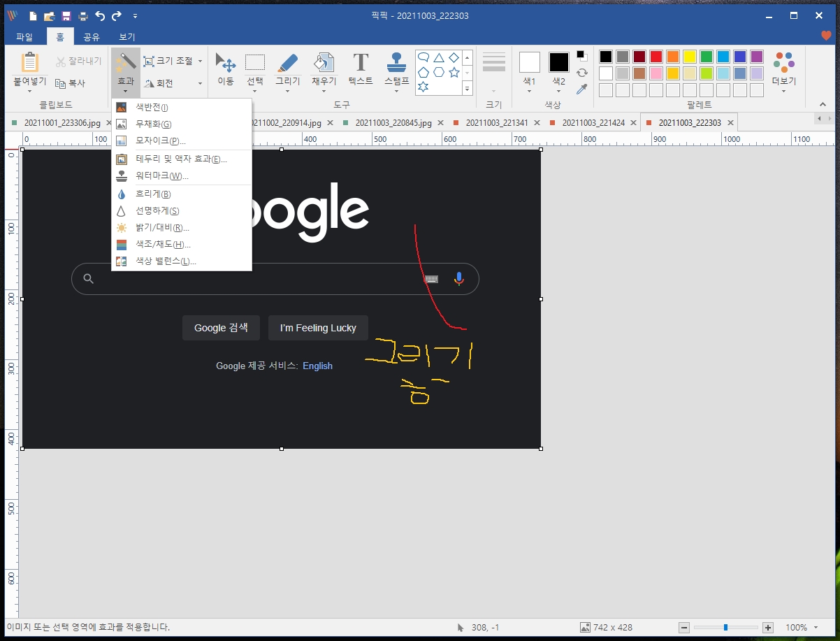Click the Open file folder icon
The width and height of the screenshot is (840, 641).
tap(49, 15)
